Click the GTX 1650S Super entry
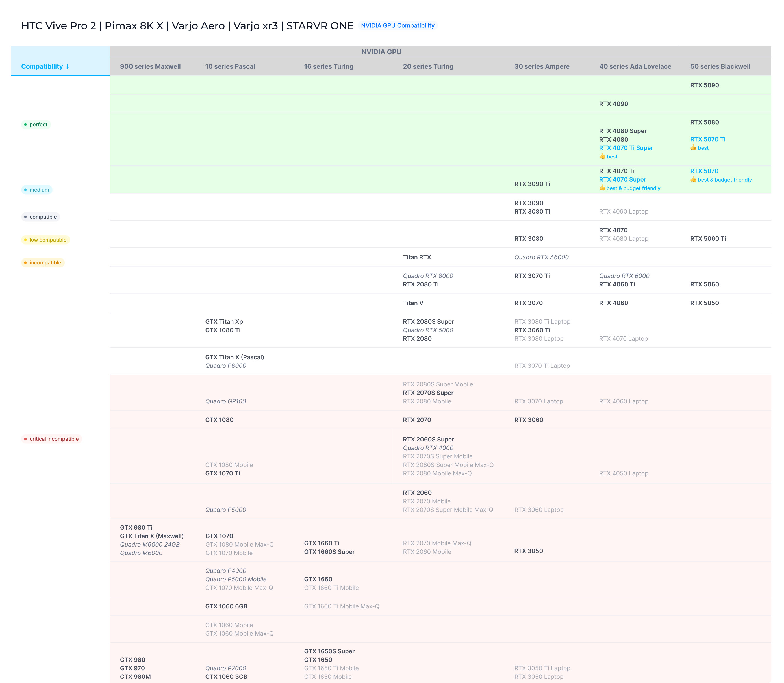This screenshot has height=683, width=784. 329,651
